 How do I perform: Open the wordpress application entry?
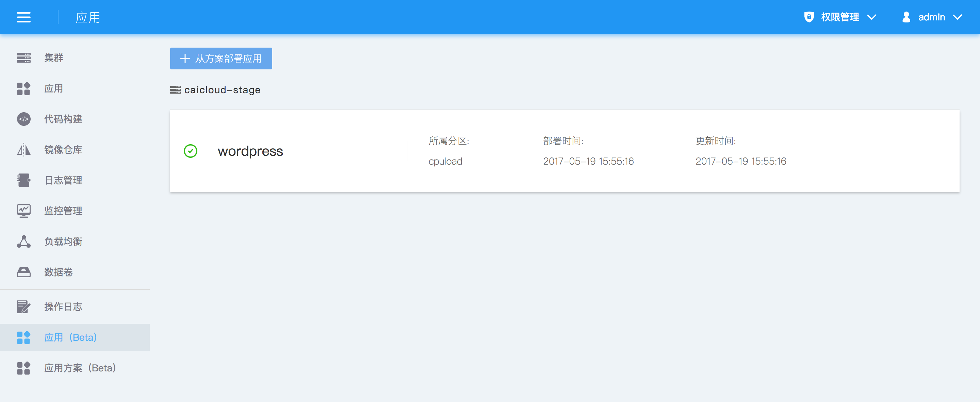click(250, 151)
